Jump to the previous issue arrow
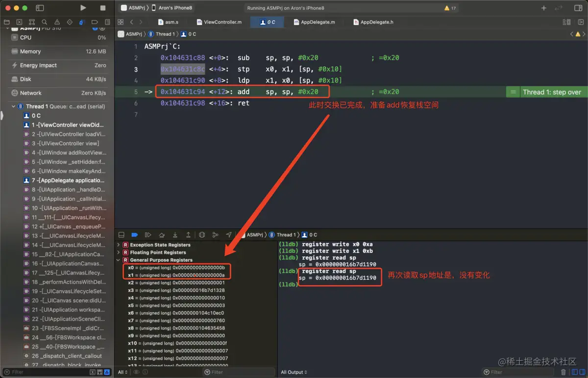Image resolution: width=588 pixels, height=378 pixels. point(572,34)
